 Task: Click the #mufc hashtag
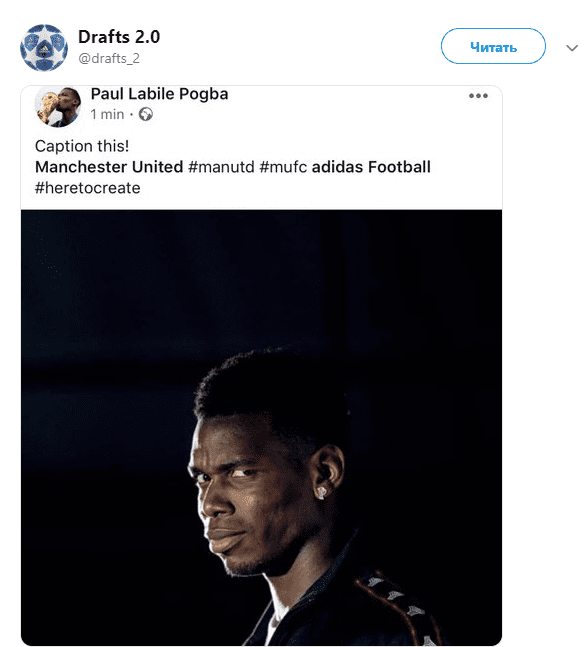(x=283, y=167)
